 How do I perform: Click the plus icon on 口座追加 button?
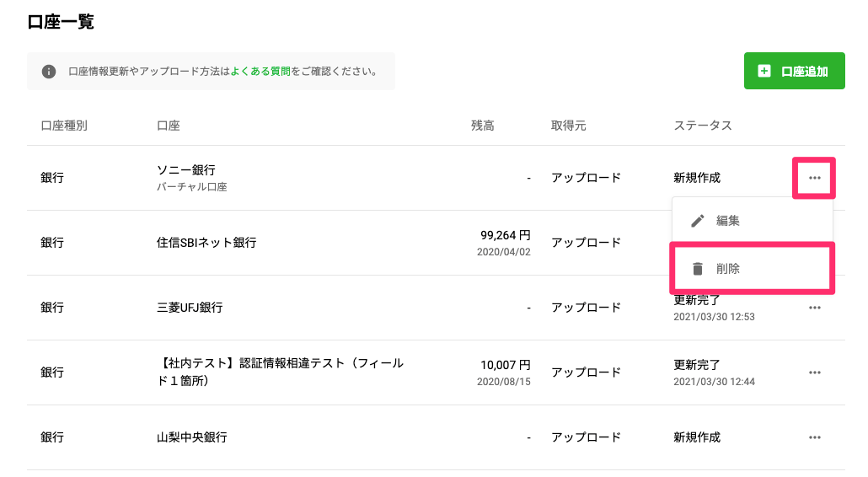coord(764,71)
